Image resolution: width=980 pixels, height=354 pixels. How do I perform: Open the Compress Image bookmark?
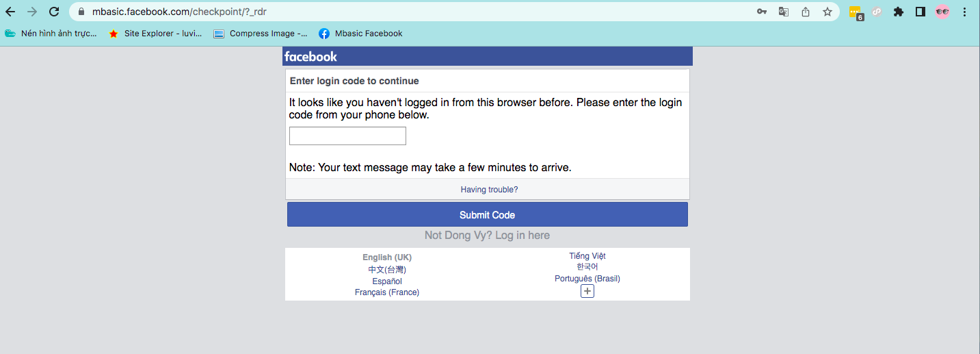(261, 33)
